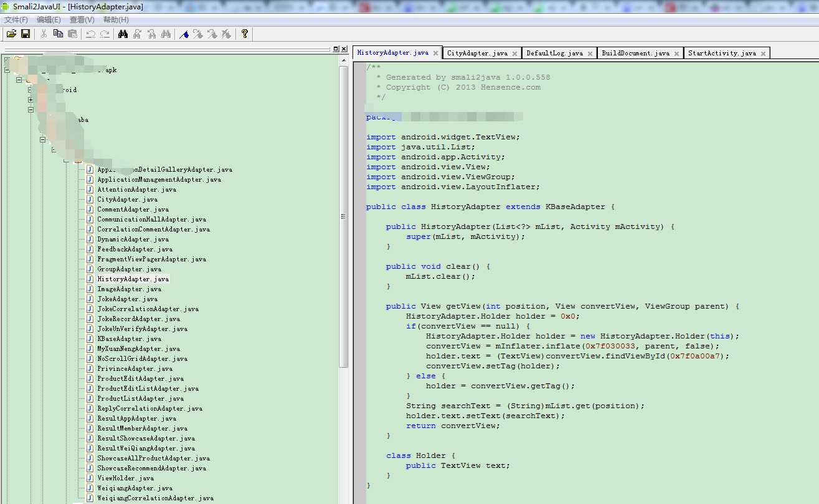Select NoScrollGridAdapter.java in the tree
Screen dimensions: 819x504
142,358
